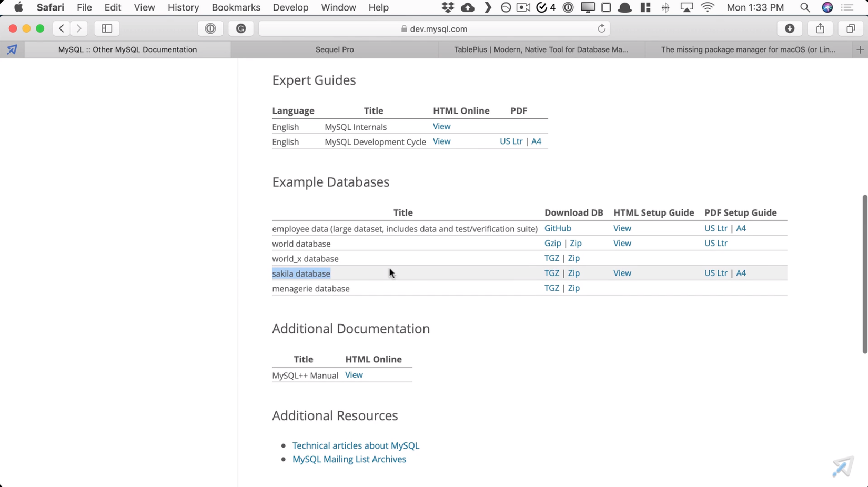This screenshot has height=487, width=868.
Task: Show all tabs overview
Action: pos(851,28)
